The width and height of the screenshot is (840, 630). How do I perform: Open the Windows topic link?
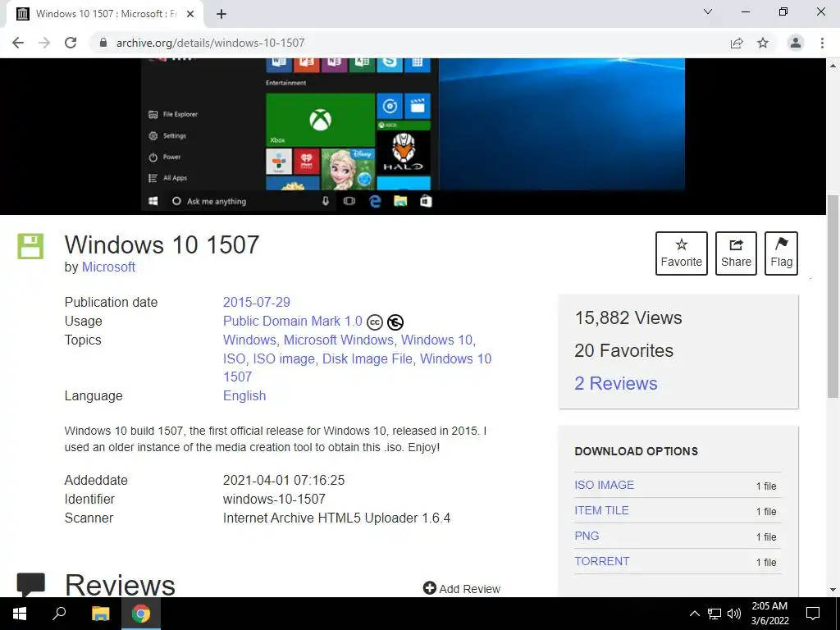tap(249, 340)
